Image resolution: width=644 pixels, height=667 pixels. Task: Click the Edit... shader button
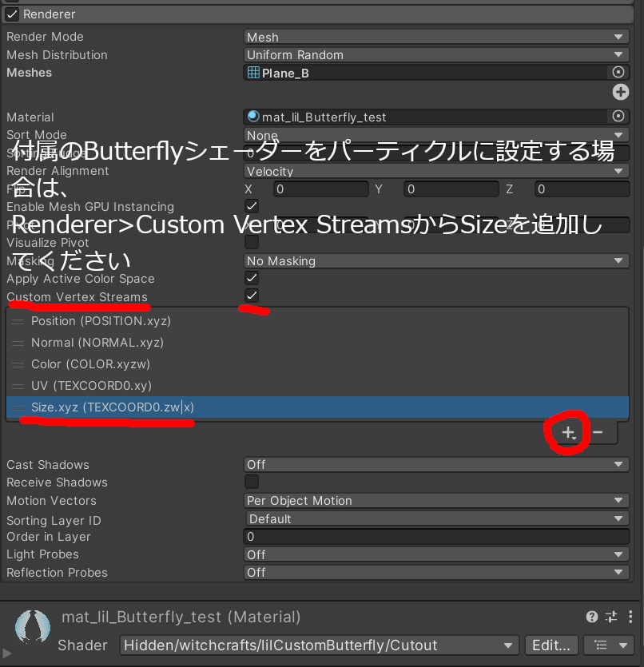pos(551,645)
